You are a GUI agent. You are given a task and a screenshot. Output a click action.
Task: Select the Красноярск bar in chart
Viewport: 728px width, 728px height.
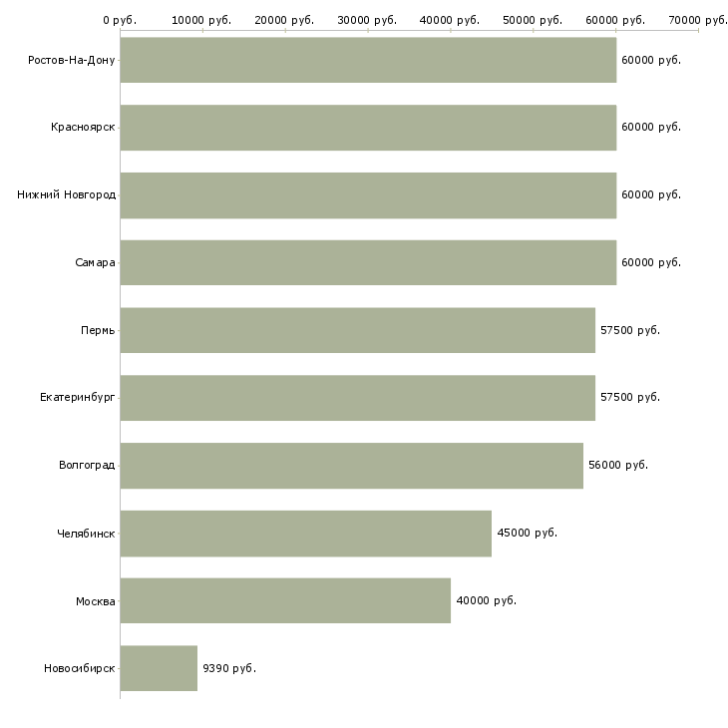[368, 128]
